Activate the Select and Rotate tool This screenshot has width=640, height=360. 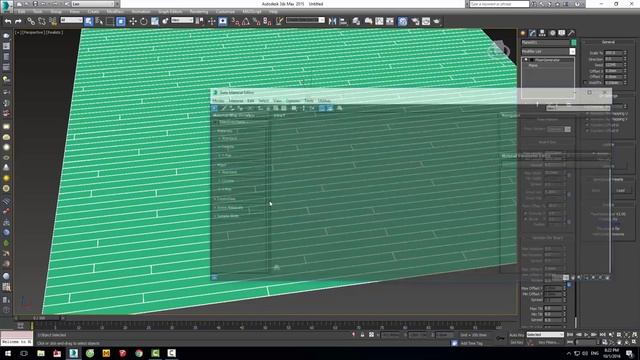(144, 21)
